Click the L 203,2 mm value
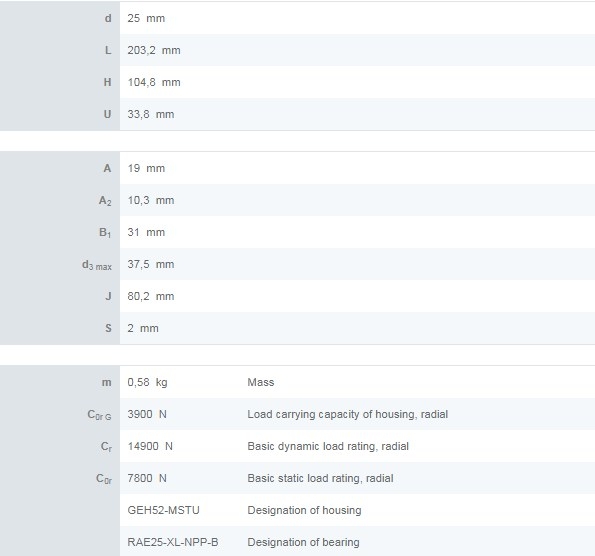Viewport: 595px width, 556px height. click(x=154, y=50)
